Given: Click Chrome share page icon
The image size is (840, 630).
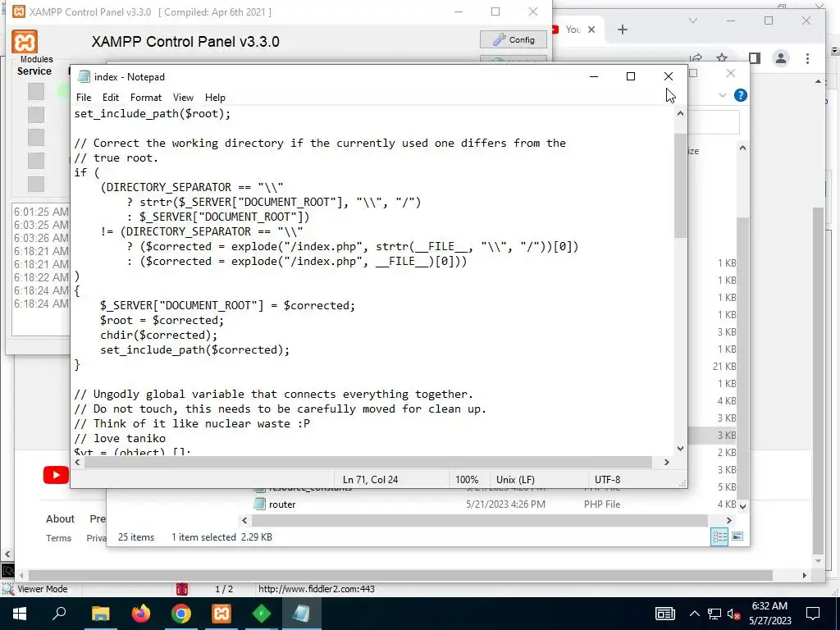Looking at the screenshot, I should point(696,58).
